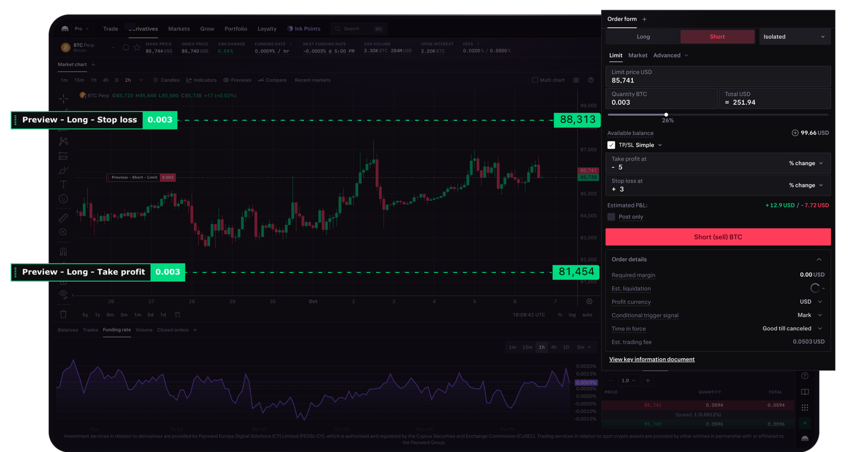Select the ruler measure tool
This screenshot has width=868, height=452.
tap(63, 218)
